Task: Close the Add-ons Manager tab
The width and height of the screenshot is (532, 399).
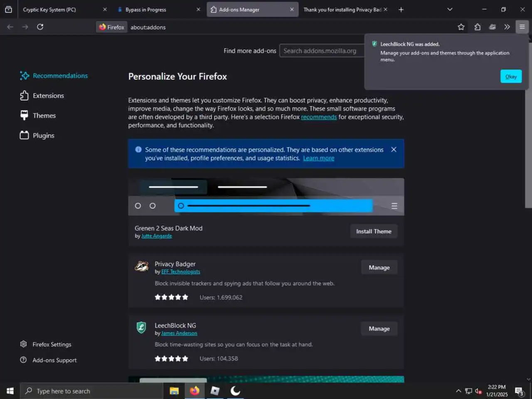Action: pyautogui.click(x=292, y=10)
